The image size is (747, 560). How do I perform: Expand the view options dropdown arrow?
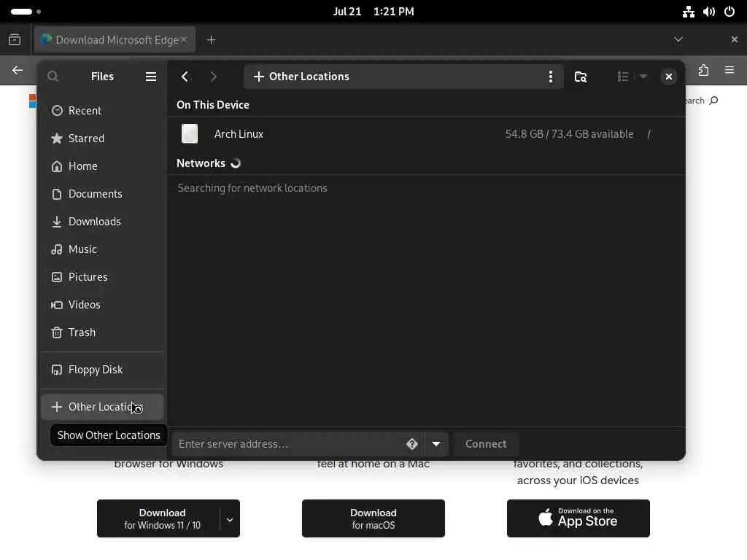click(x=643, y=77)
